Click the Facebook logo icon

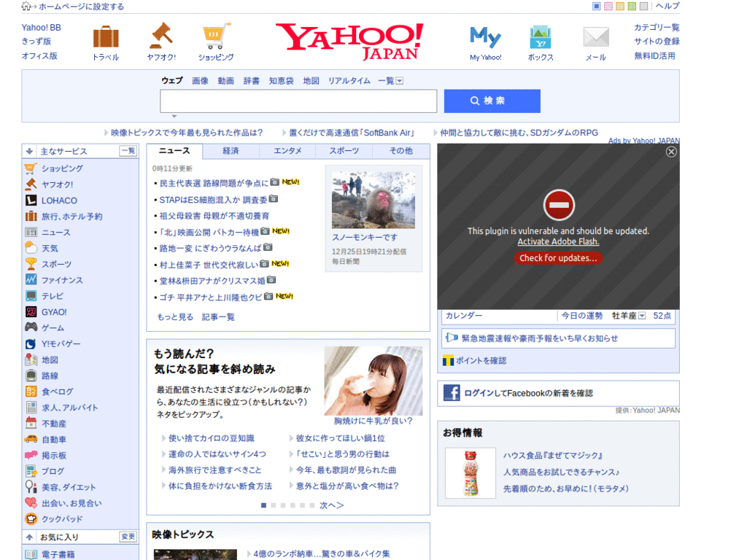click(x=452, y=393)
